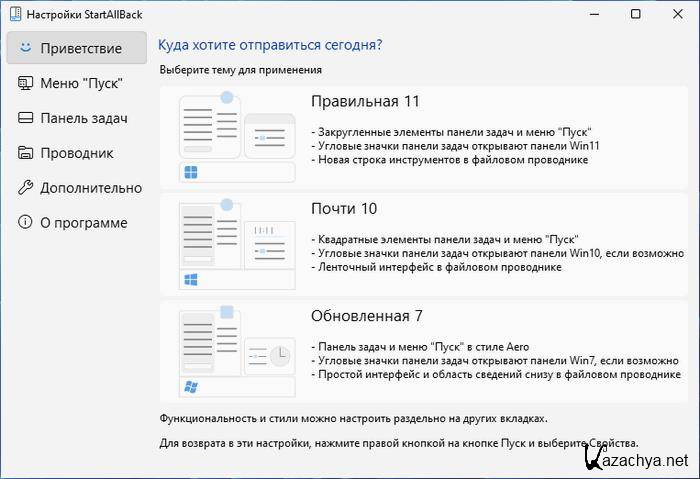Go to the Панель задач section

pos(84,118)
